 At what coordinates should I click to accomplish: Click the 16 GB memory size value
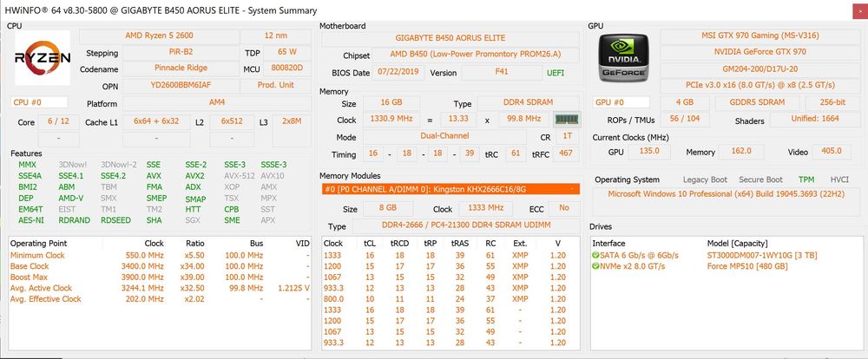(391, 103)
